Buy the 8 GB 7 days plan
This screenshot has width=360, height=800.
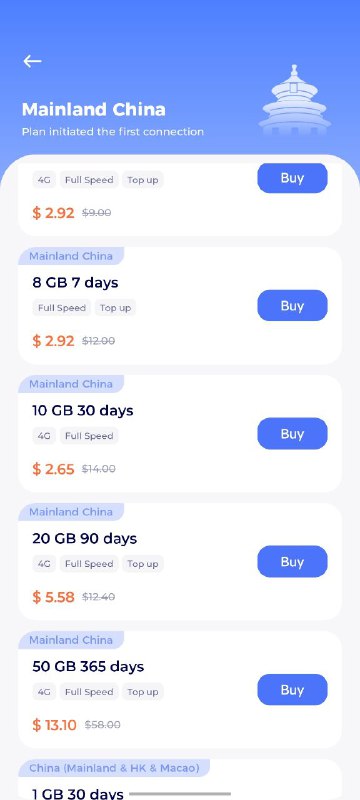[x=292, y=306]
